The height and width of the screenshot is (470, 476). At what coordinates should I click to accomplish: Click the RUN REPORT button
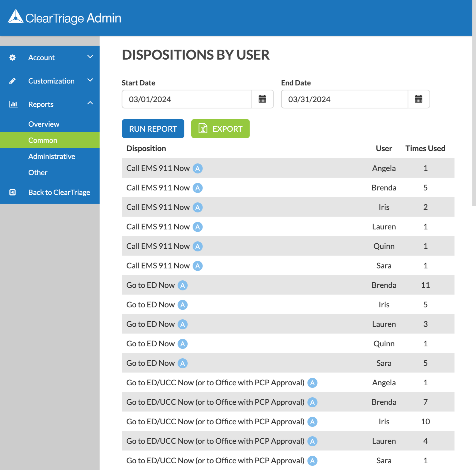(153, 129)
